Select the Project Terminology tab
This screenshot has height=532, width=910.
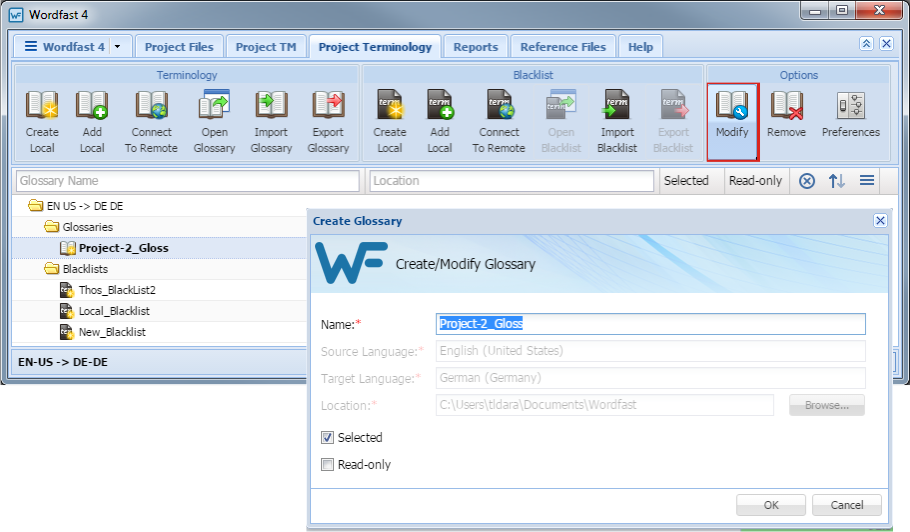coord(375,47)
